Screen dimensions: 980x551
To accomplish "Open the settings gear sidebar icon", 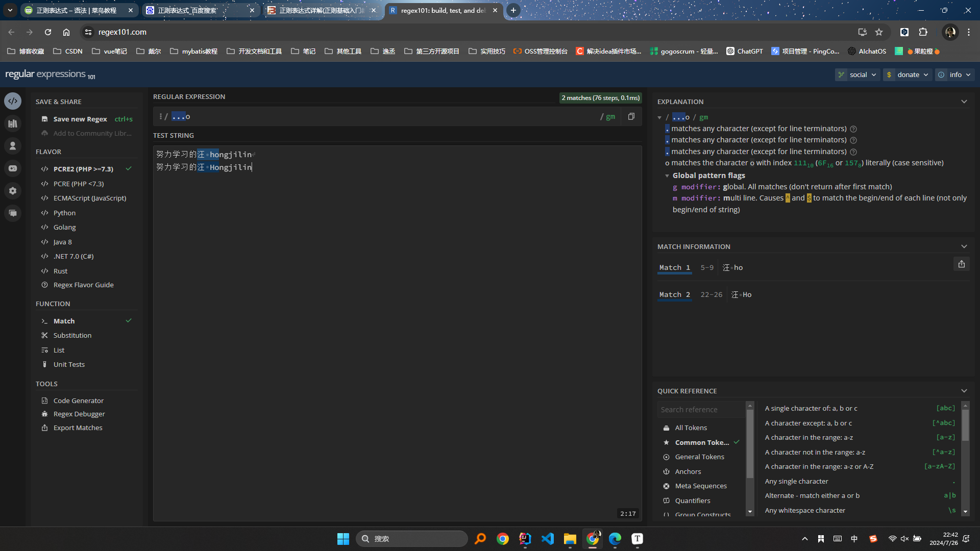I will click(13, 191).
